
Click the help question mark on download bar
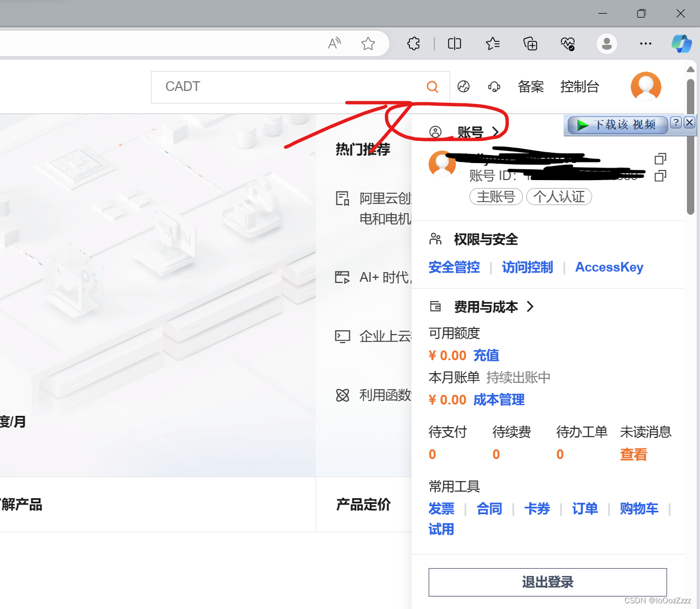pyautogui.click(x=676, y=122)
